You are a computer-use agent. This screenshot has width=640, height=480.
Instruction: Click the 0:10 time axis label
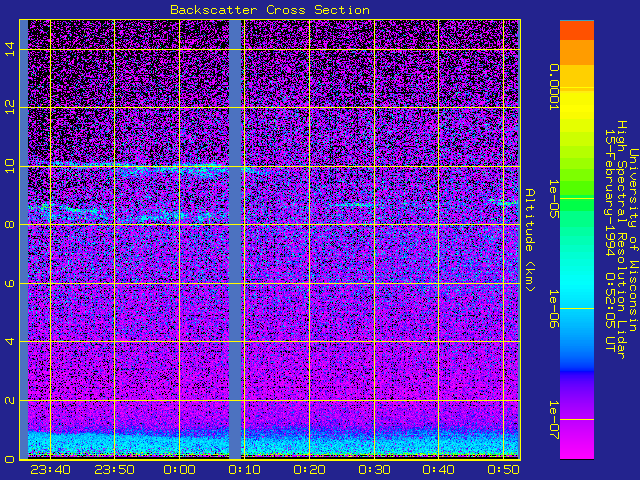(x=244, y=470)
